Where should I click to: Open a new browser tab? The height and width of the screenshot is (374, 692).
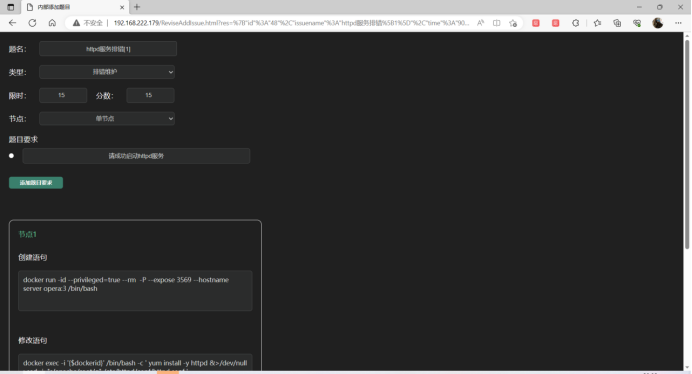tap(137, 7)
